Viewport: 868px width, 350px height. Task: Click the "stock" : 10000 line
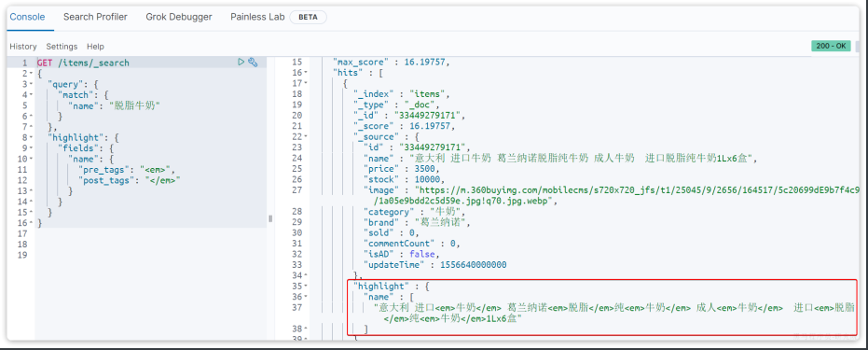[x=404, y=179]
